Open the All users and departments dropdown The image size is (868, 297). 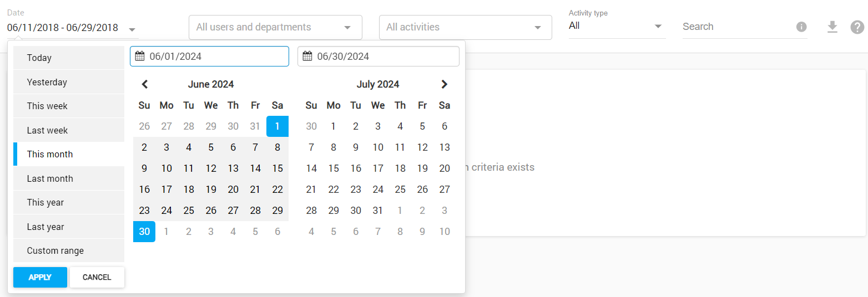click(275, 27)
